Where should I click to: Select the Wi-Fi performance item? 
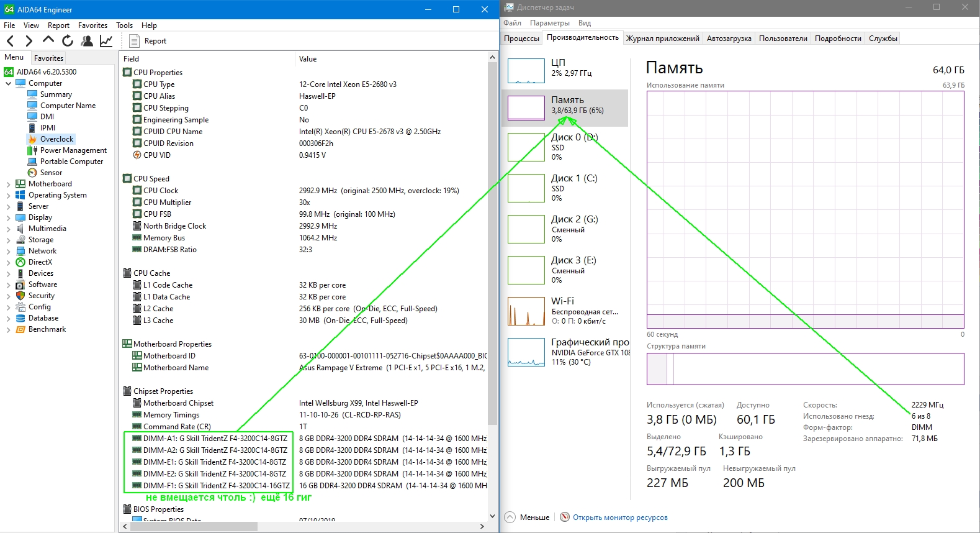tap(565, 311)
